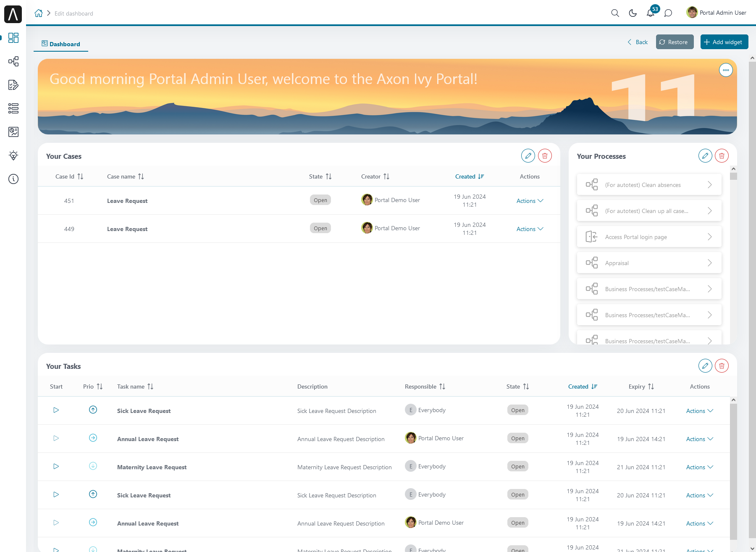Image resolution: width=756 pixels, height=552 pixels.
Task: Open Actions for task expiring 20 Jun 2024 first row
Action: [700, 411]
